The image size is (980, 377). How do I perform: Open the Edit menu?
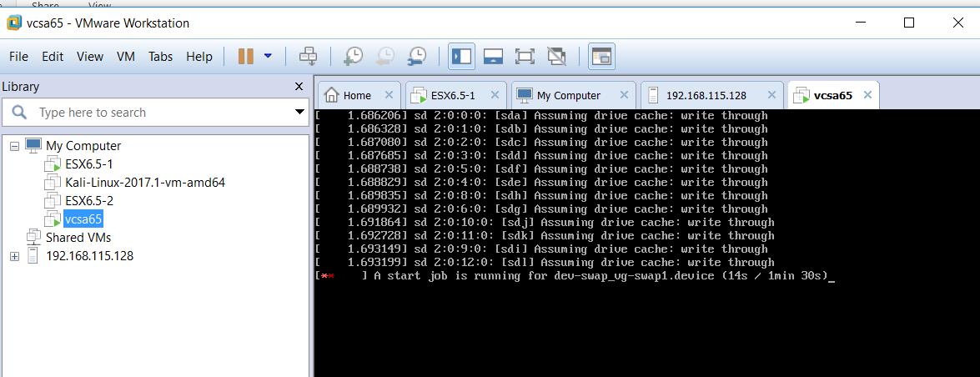click(53, 56)
